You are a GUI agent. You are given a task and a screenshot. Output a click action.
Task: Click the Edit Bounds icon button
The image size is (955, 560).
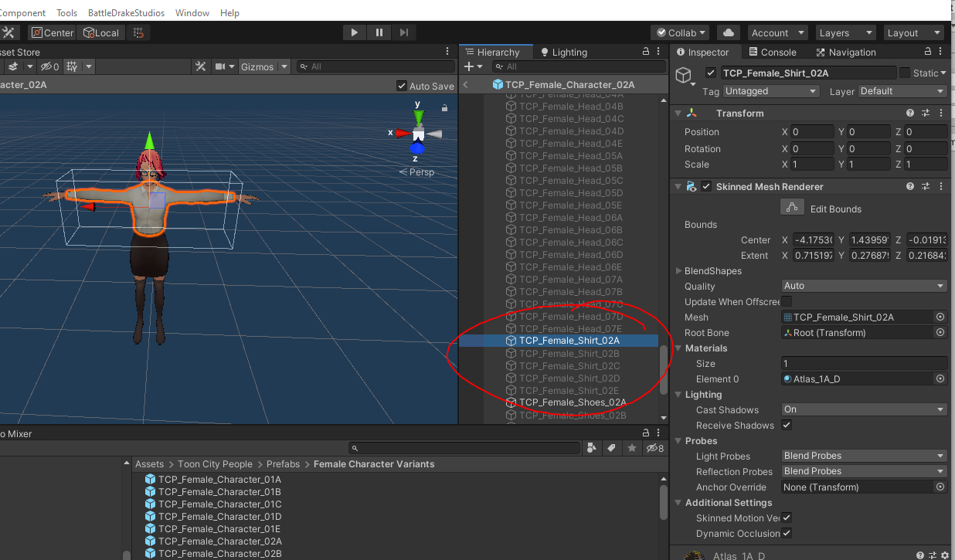(790, 209)
